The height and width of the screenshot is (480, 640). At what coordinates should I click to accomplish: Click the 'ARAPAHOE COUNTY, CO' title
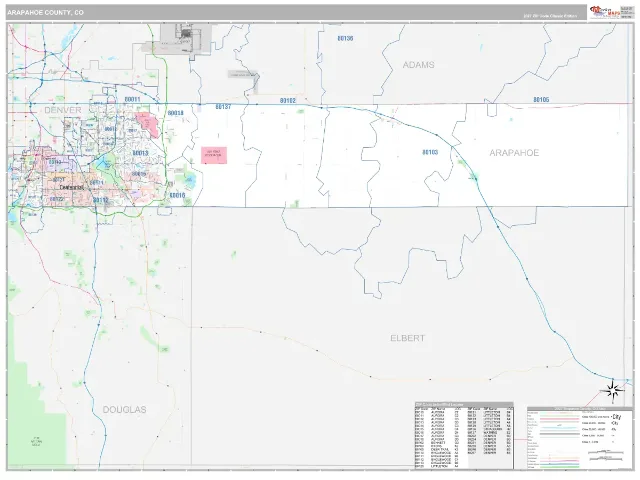pyautogui.click(x=45, y=13)
